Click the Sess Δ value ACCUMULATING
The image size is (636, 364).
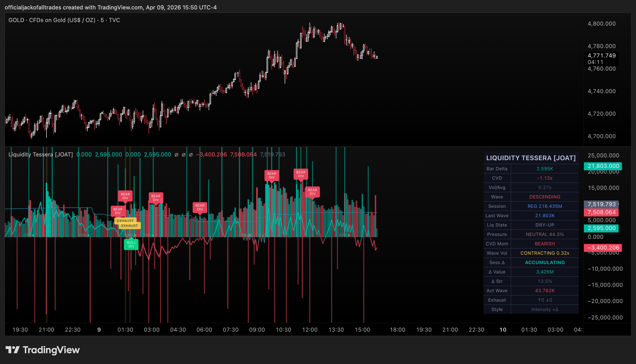545,262
